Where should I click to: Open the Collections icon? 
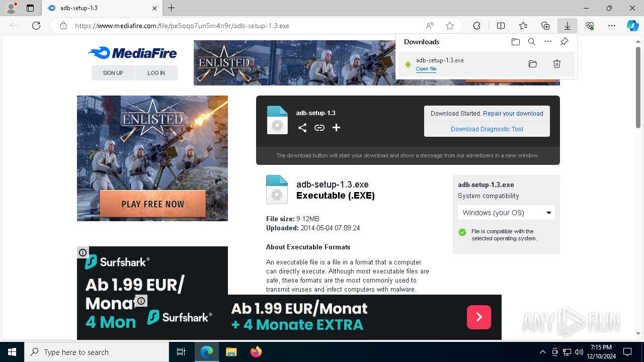coord(545,26)
